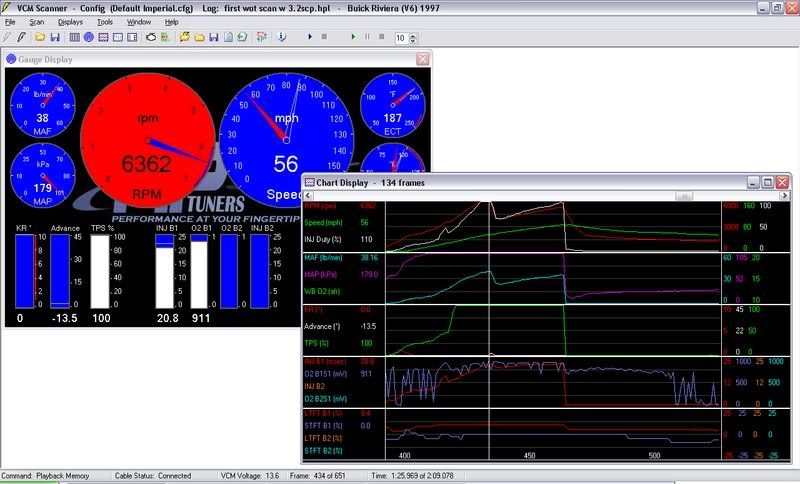
Task: Select the 'O2 B1S1 (mV)' legend label
Action: 326,374
